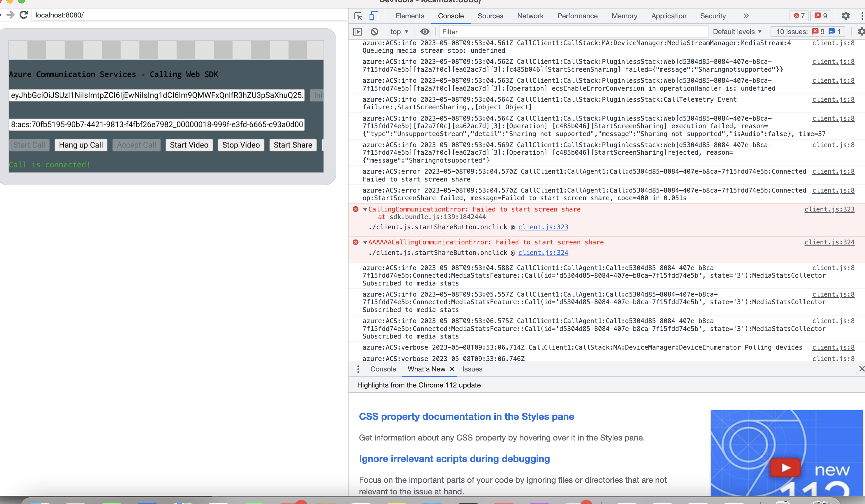Switch drawer to the Issues tab
The height and width of the screenshot is (504, 865).
click(472, 369)
